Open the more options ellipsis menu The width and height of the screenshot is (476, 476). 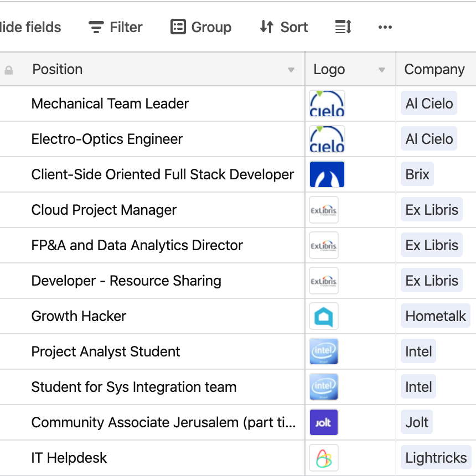click(x=385, y=27)
